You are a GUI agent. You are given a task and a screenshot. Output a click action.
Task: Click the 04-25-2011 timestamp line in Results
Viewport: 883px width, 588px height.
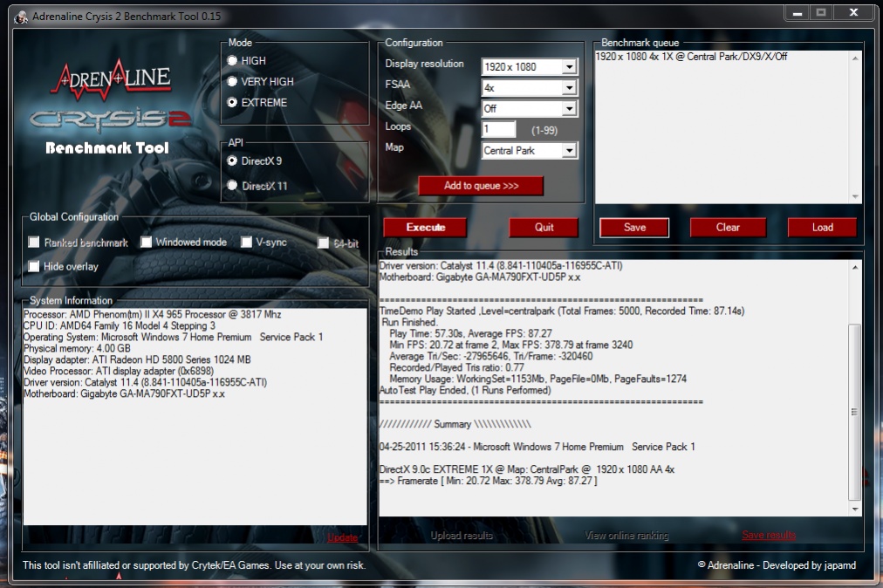(537, 447)
